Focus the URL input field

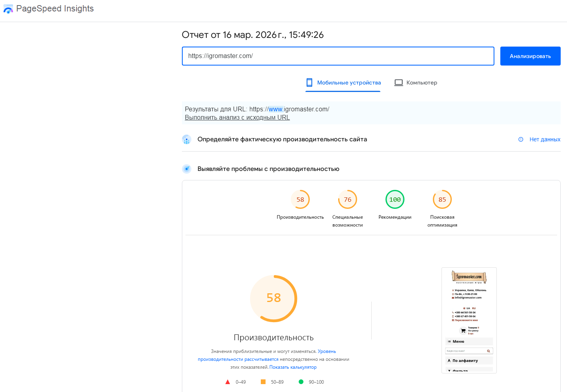pyautogui.click(x=338, y=56)
